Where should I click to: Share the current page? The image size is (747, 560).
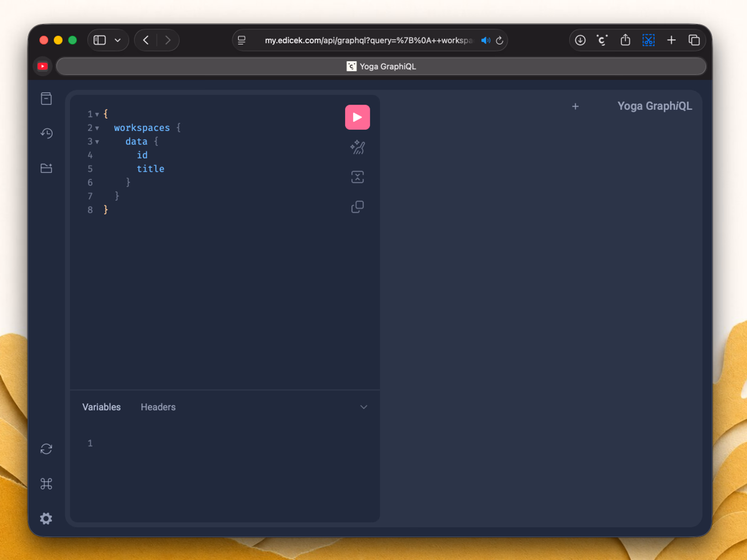click(625, 40)
